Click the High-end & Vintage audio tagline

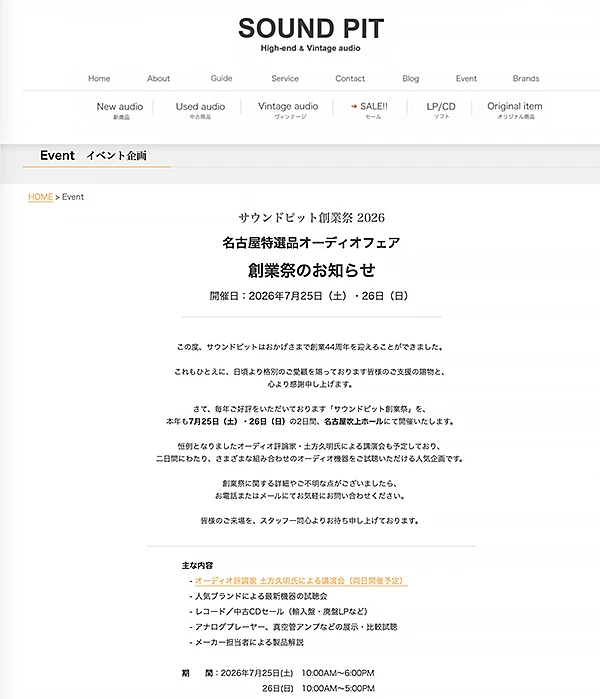pyautogui.click(x=311, y=48)
